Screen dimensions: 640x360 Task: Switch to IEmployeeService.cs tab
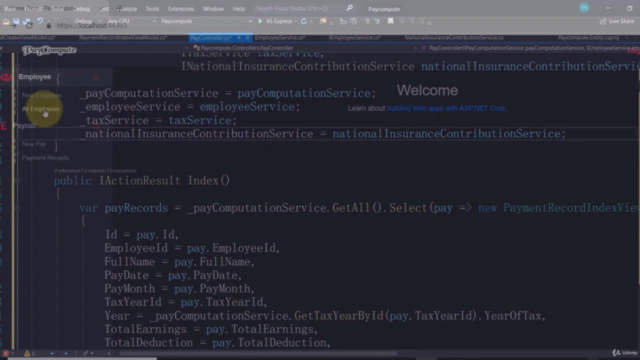(x=355, y=38)
